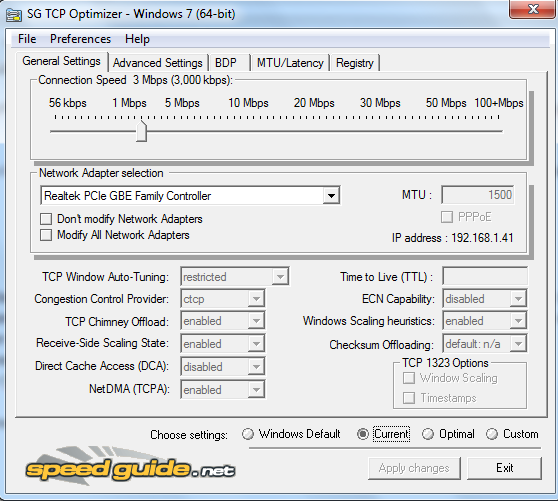Expand Receive-Side Scaling State dropdown

256,344
